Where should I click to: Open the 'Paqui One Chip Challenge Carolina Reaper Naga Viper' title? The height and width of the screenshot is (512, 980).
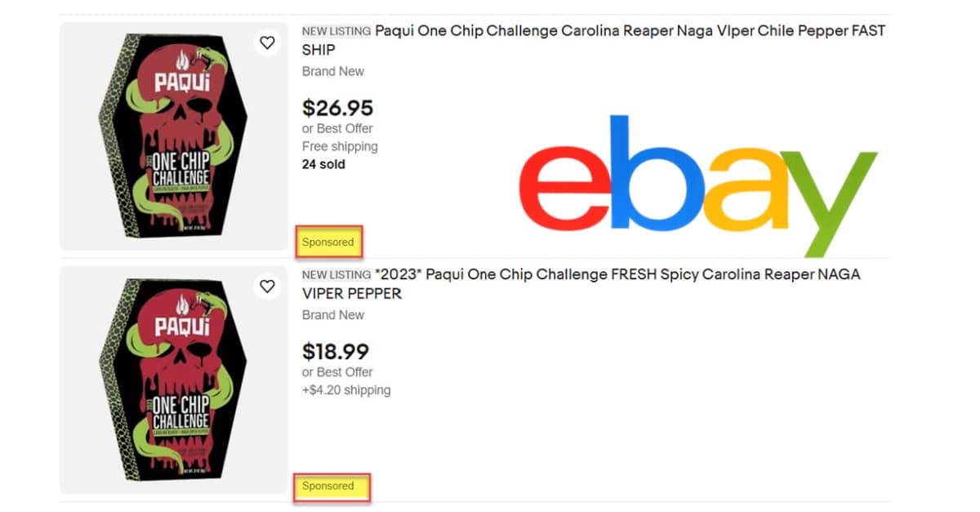pos(629,31)
